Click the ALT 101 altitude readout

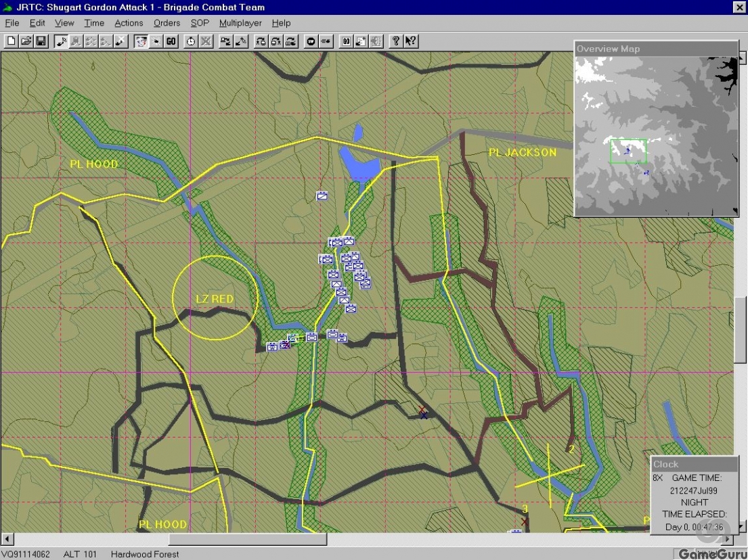pyautogui.click(x=80, y=555)
